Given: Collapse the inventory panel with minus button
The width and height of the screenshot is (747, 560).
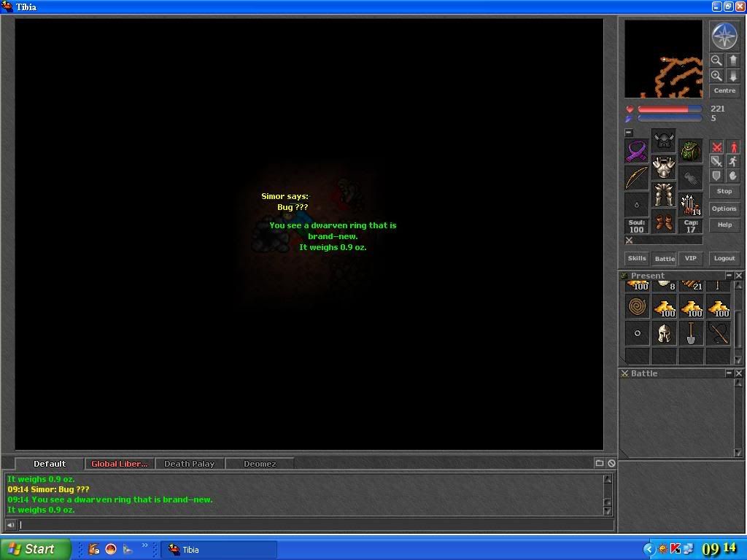Looking at the screenshot, I should tap(629, 133).
